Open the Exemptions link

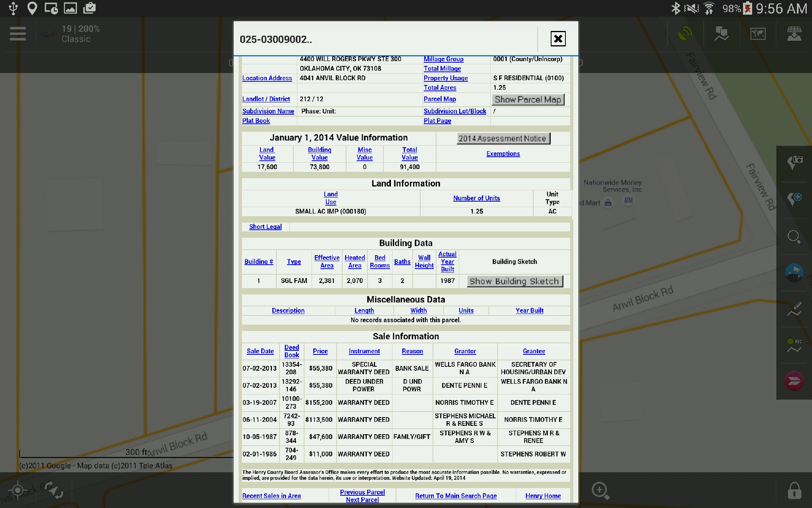point(503,154)
